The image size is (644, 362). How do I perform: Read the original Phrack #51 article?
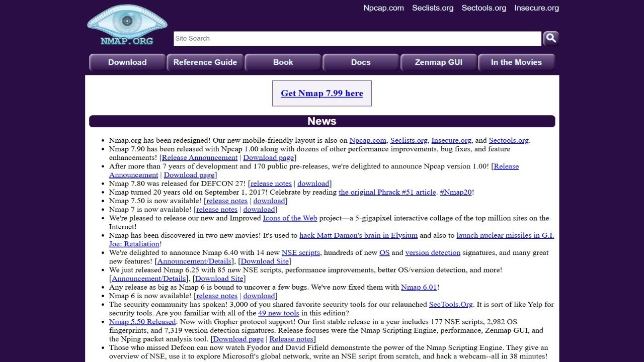387,192
